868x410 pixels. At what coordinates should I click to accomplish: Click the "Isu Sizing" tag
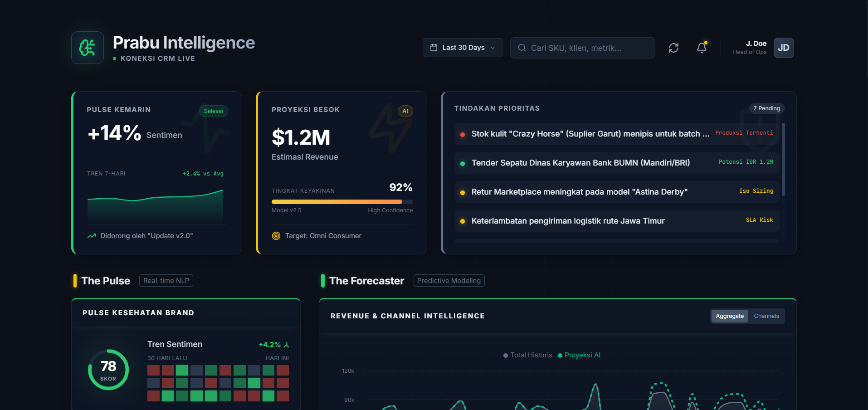(x=756, y=191)
